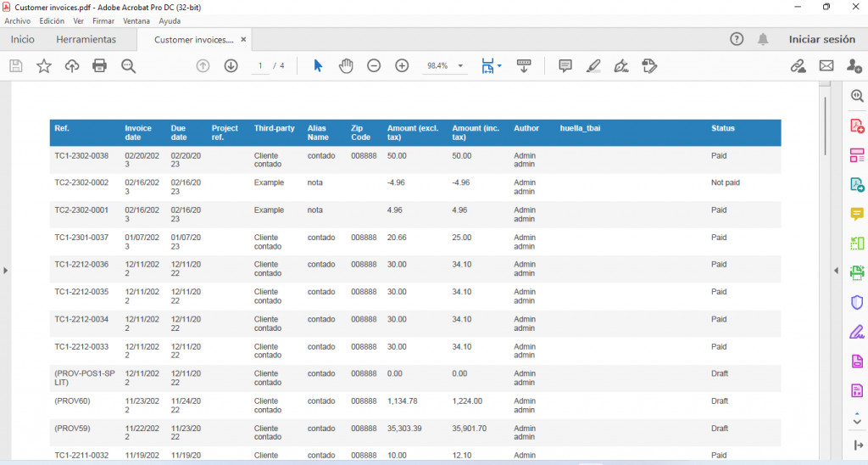This screenshot has height=465, width=868.
Task: Star this document with the bookmark icon
Action: [44, 66]
